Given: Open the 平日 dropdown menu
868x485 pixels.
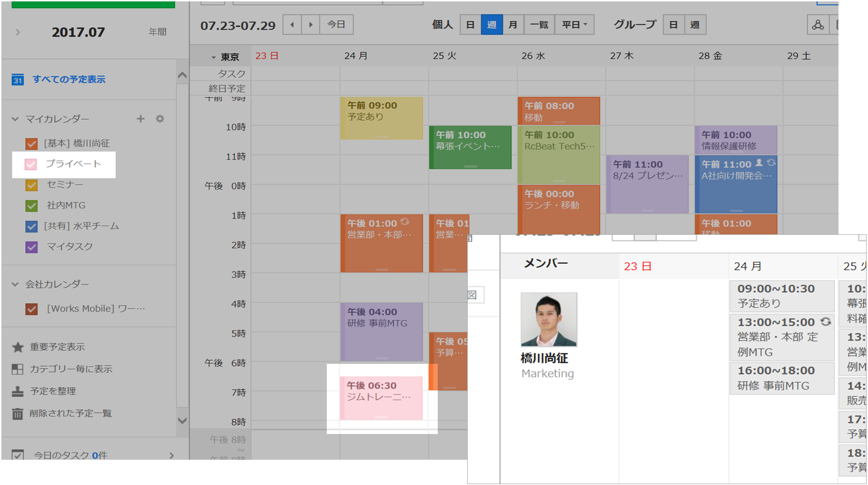Looking at the screenshot, I should tap(574, 25).
